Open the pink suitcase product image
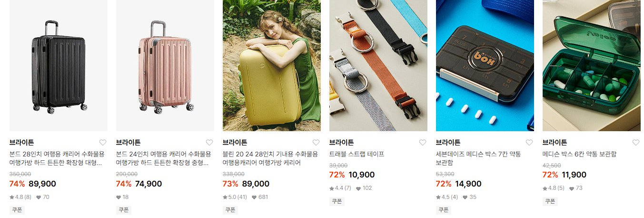The image size is (644, 218). [x=165, y=65]
